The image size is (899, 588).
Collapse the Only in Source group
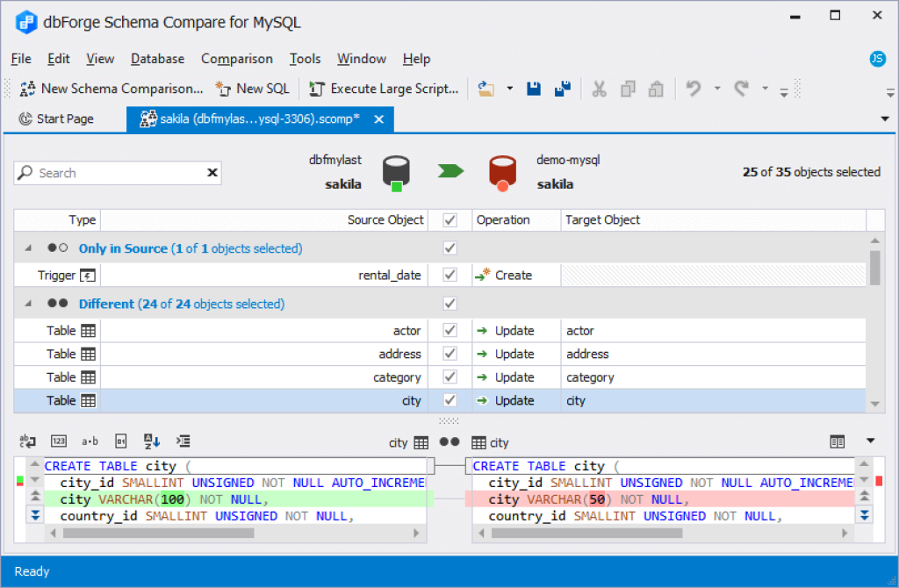pos(27,248)
